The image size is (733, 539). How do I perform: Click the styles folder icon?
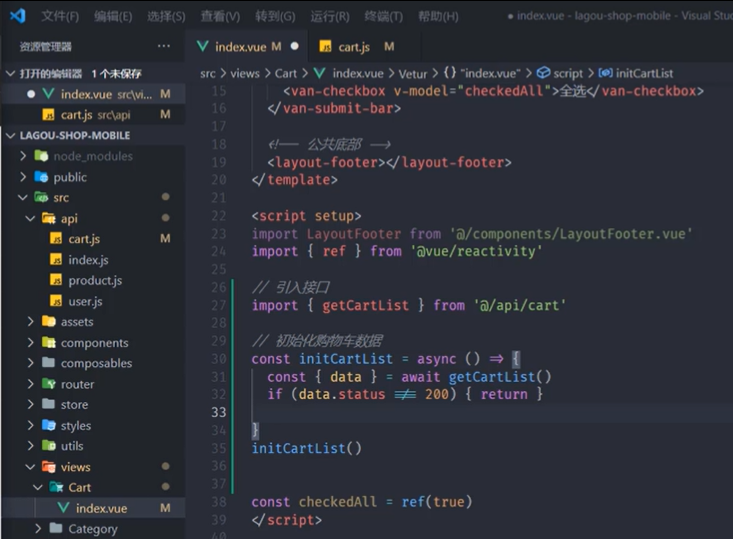tap(49, 425)
